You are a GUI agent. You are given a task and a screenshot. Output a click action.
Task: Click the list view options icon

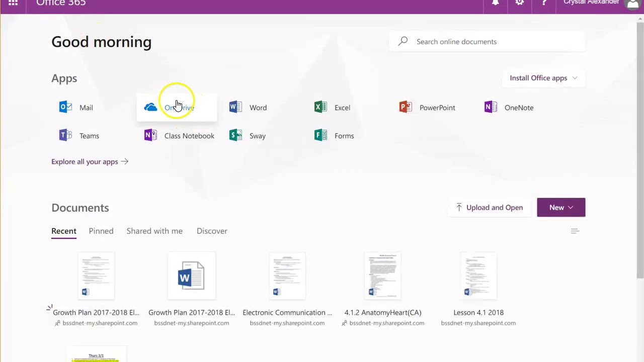575,231
